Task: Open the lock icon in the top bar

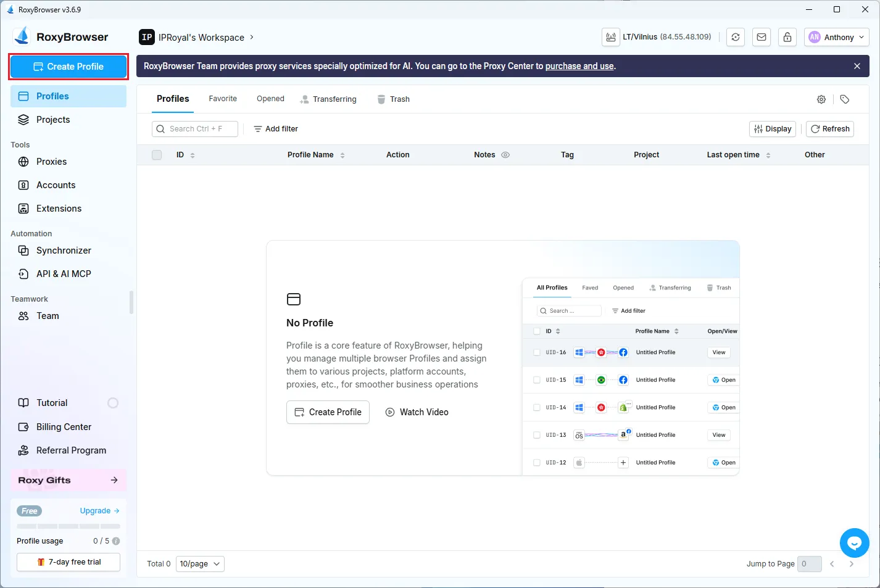Action: click(787, 37)
